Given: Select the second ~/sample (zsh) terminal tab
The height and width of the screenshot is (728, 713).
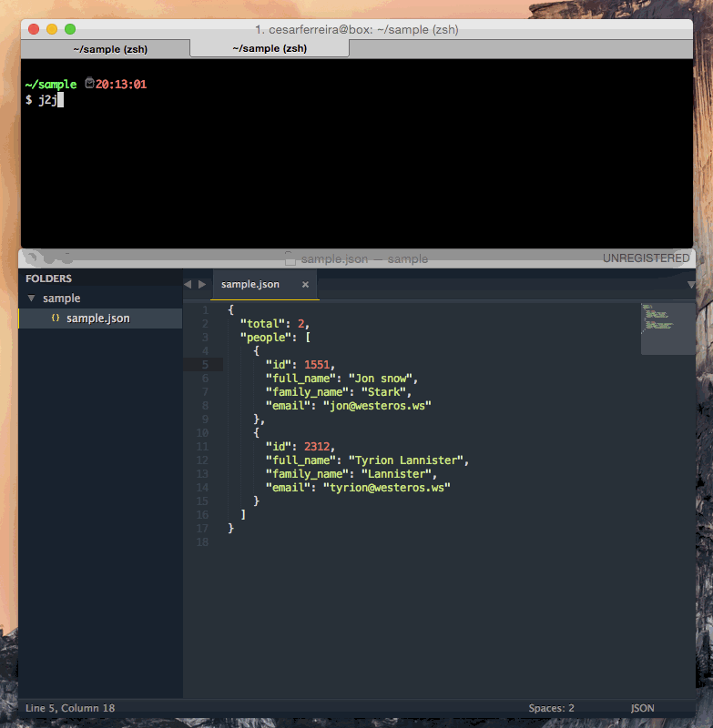Looking at the screenshot, I should tap(269, 48).
